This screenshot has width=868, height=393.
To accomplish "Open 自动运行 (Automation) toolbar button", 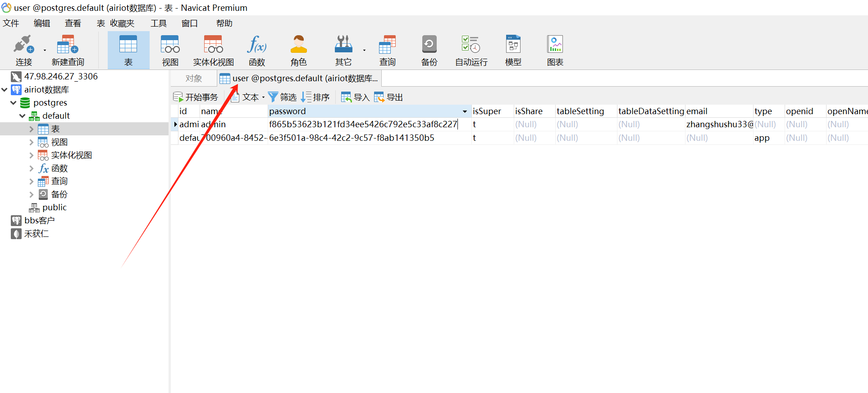I will point(471,50).
